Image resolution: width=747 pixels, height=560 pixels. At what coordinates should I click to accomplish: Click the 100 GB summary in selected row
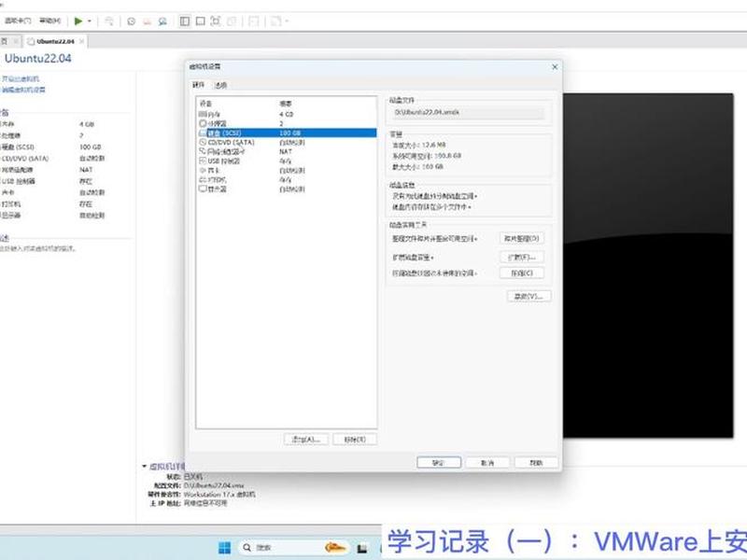pyautogui.click(x=290, y=133)
